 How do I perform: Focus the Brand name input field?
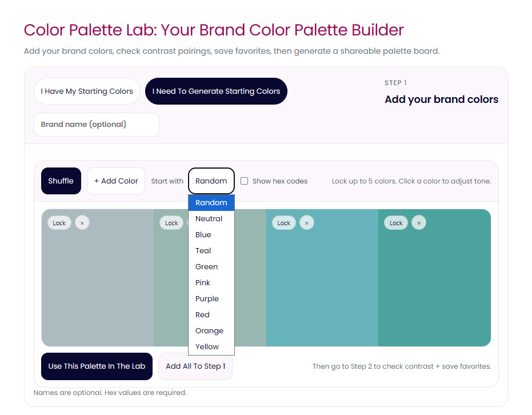(x=96, y=125)
